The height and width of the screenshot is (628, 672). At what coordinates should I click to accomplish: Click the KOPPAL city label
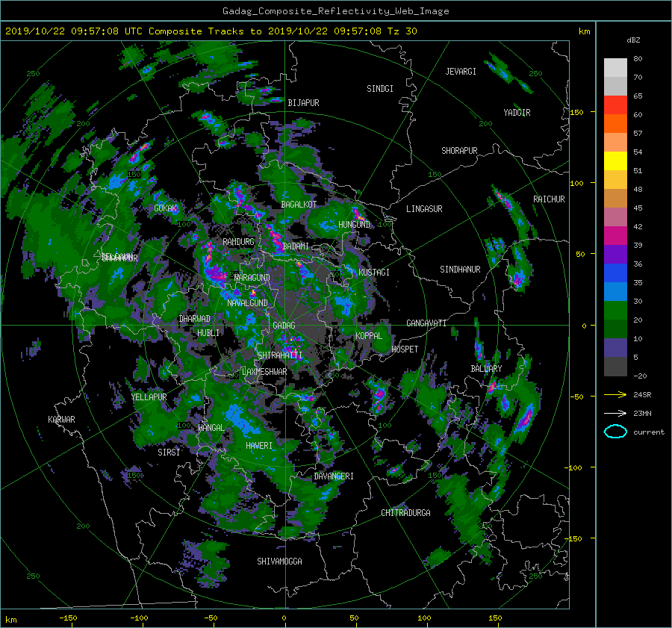tap(369, 336)
